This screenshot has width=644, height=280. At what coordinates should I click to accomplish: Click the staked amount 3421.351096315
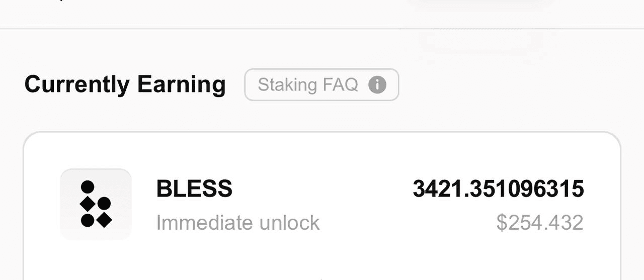point(498,189)
